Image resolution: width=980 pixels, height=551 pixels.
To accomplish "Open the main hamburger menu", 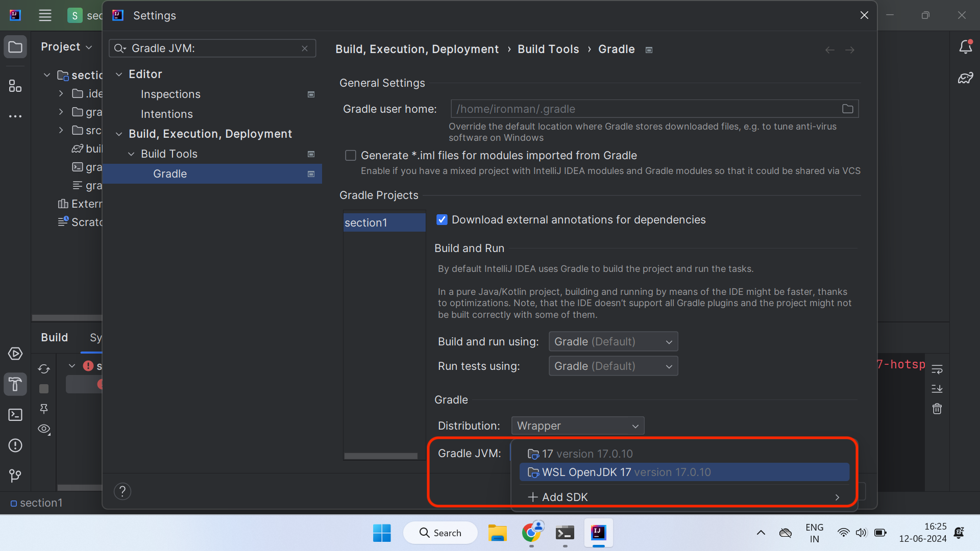I will coord(45,15).
